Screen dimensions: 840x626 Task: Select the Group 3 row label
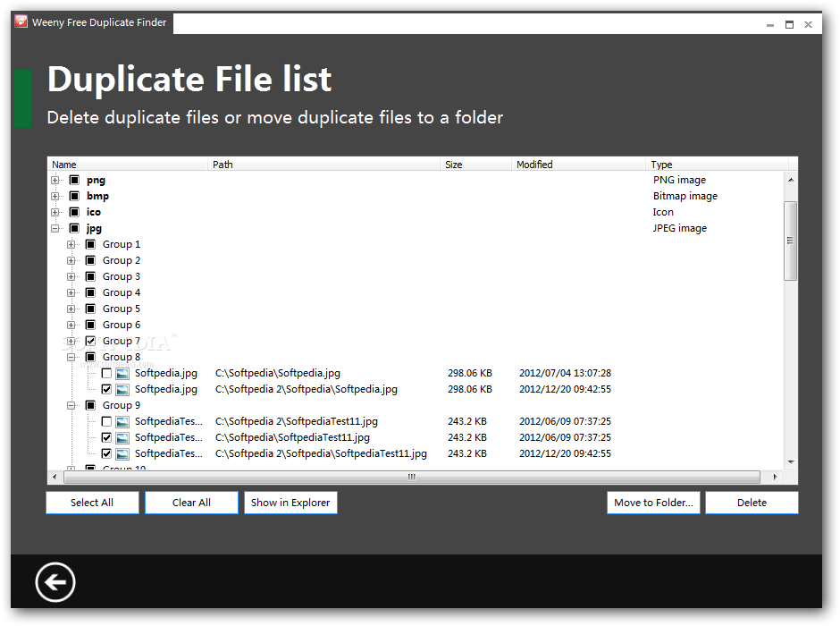point(121,276)
